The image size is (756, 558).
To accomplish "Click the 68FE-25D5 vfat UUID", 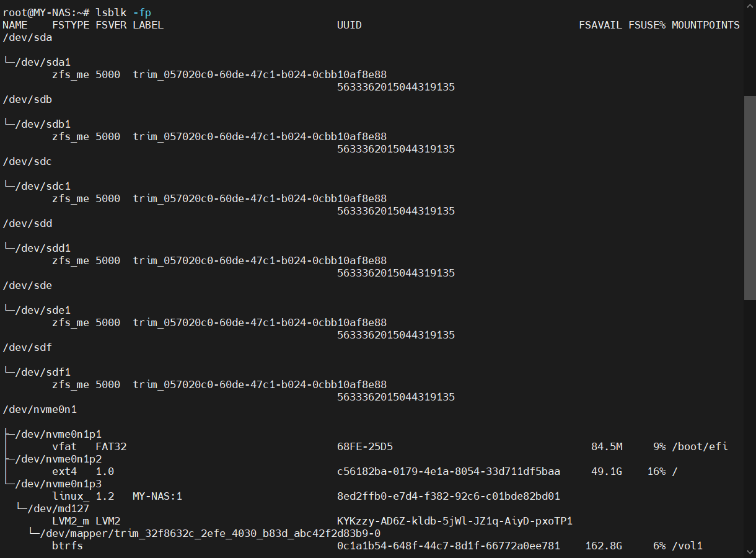I will coord(365,446).
